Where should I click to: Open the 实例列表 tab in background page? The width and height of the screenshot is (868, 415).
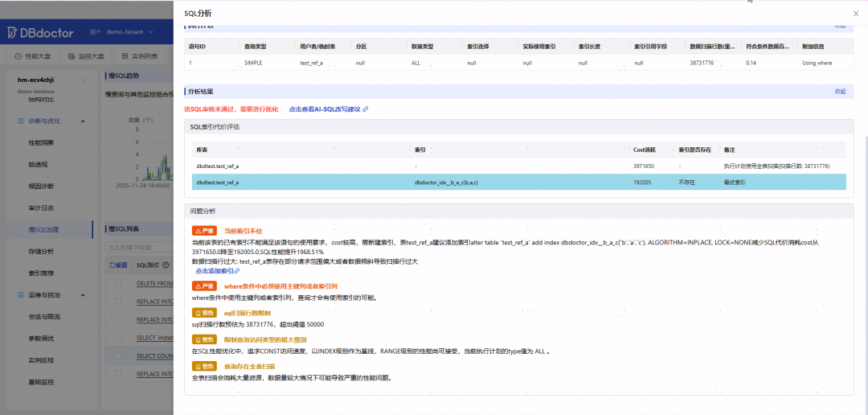(x=140, y=56)
